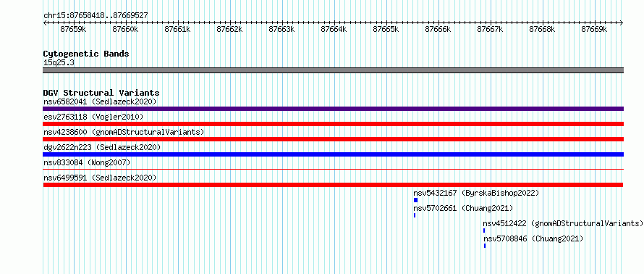Screen dimensions: 644x274
Task: Open nsv6499591 (Sedlazeck2020) label
Action: click(100, 178)
